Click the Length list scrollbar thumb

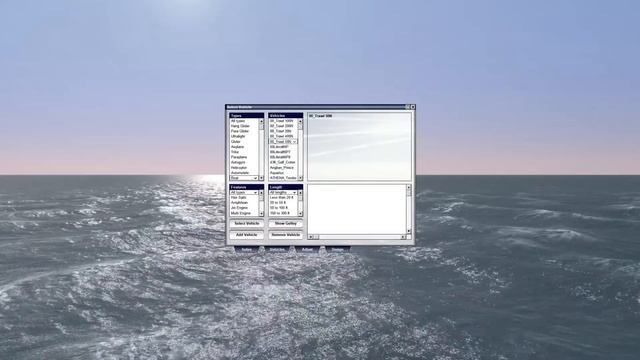(300, 198)
